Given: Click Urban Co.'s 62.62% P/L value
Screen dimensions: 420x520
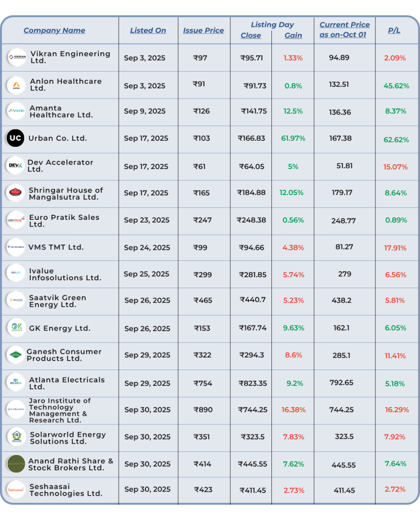Looking at the screenshot, I should tap(397, 139).
